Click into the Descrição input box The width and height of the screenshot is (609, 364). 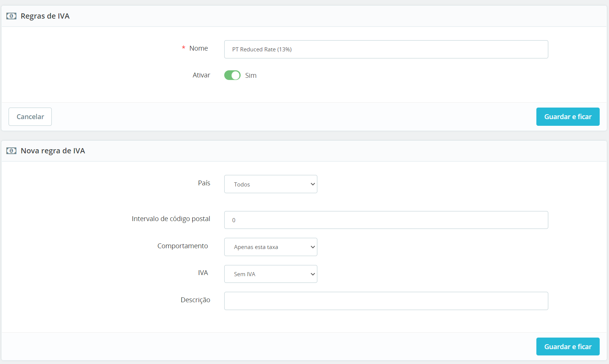point(386,301)
